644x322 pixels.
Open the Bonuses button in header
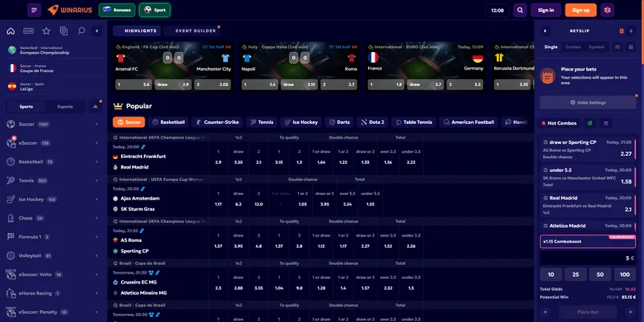(x=117, y=10)
